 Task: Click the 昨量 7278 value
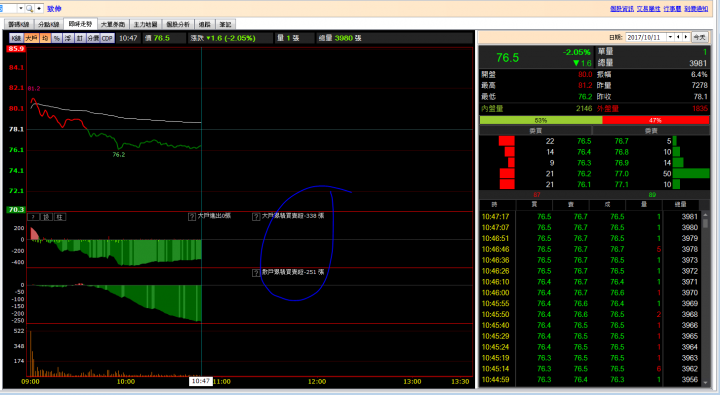pos(699,85)
